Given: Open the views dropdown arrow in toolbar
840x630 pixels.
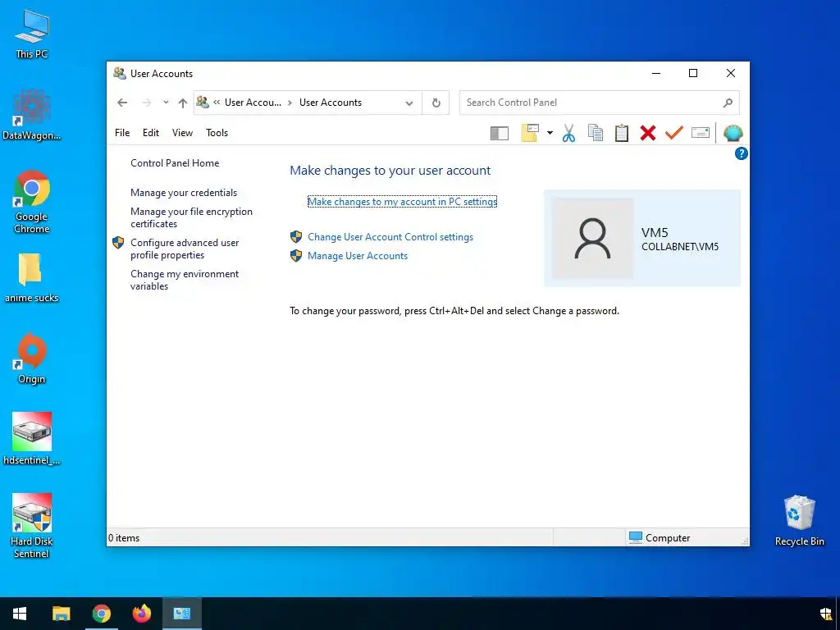Looking at the screenshot, I should point(550,133).
